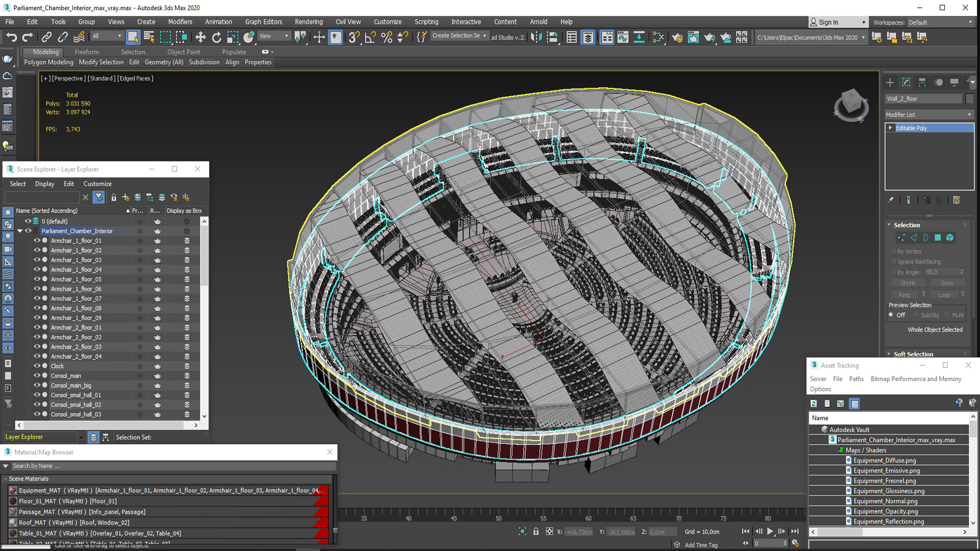Toggle Angle Snap

pyautogui.click(x=370, y=37)
